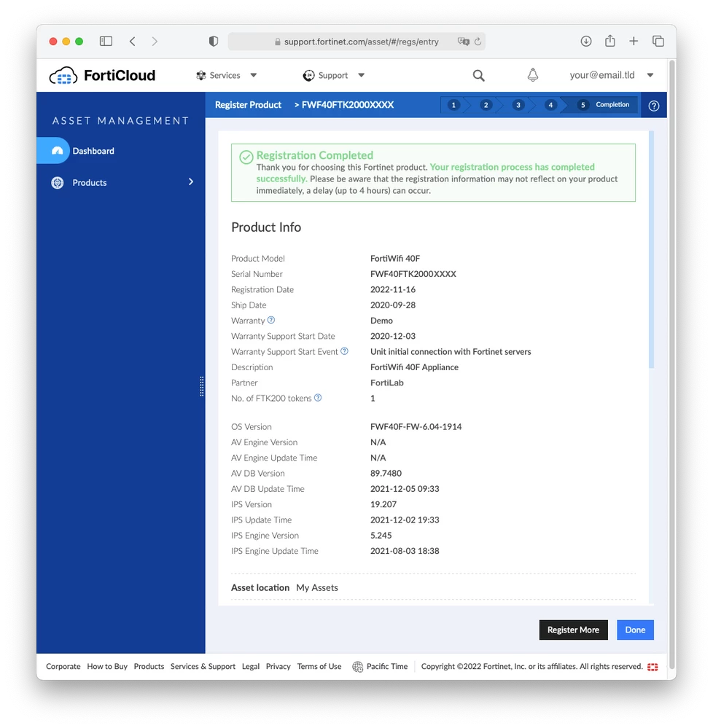Reload the page with refresh icon
Image resolution: width=713 pixels, height=728 pixels.
[x=478, y=42]
